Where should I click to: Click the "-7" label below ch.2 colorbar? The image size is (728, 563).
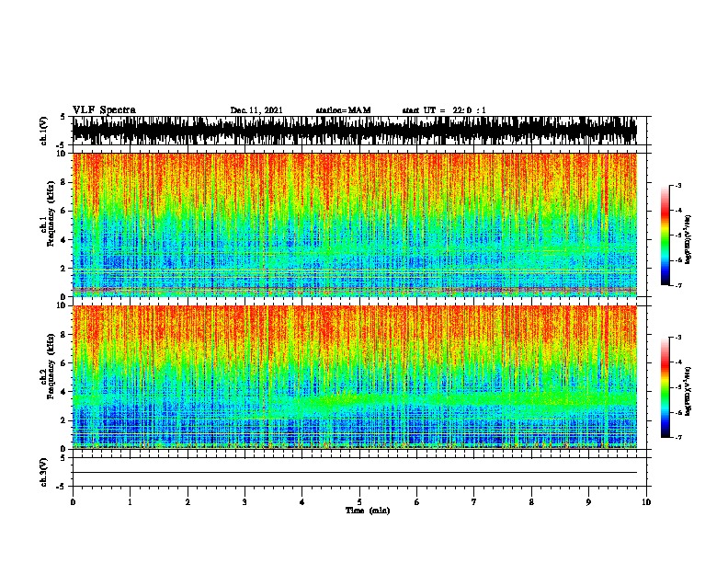(x=677, y=438)
